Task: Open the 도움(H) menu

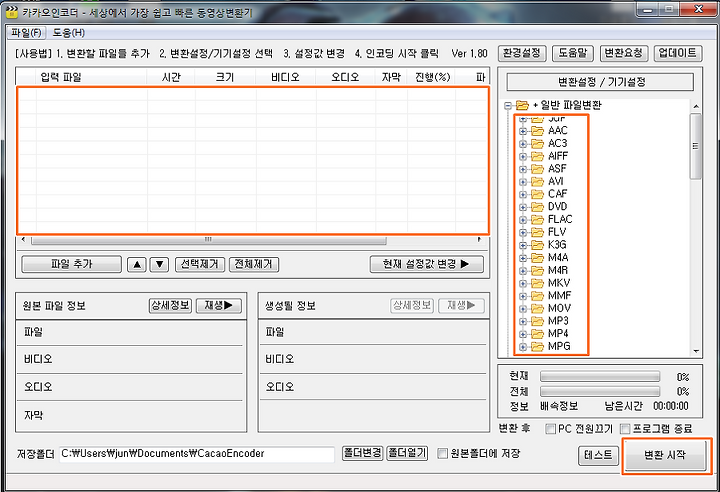Action: 68,33
